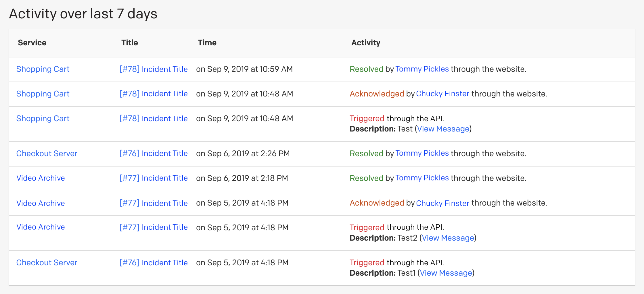Open Checkout Server in Triggered Test1 row
The width and height of the screenshot is (644, 294).
[x=47, y=263]
